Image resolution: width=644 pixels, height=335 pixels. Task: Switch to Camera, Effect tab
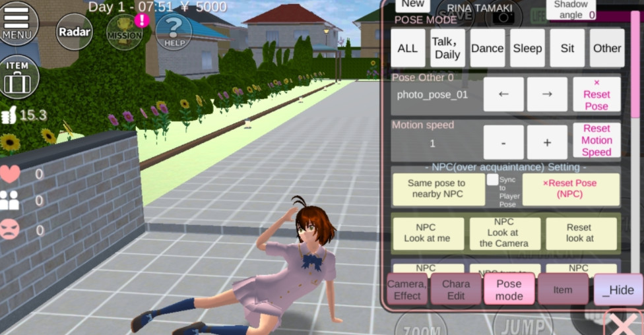(x=407, y=289)
